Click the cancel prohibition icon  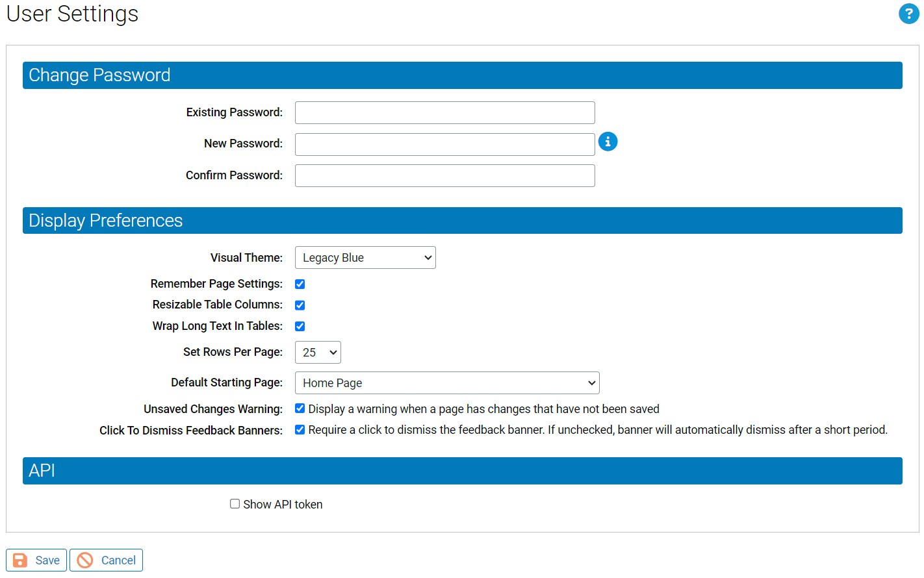point(85,560)
